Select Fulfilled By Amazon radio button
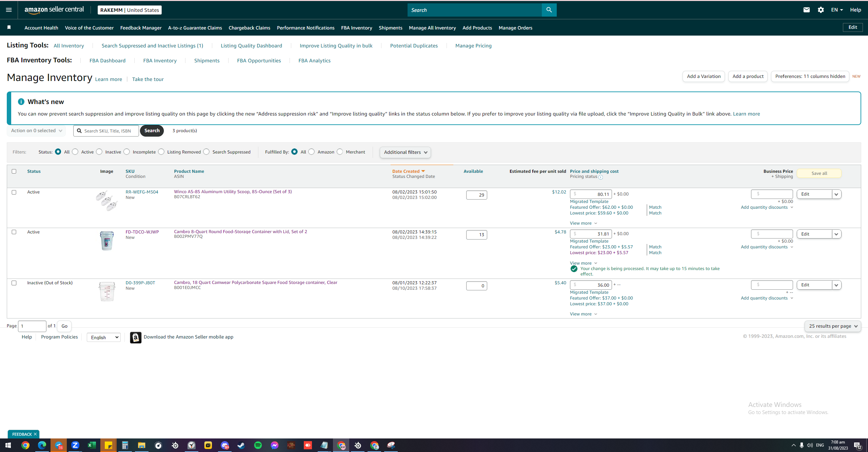The height and width of the screenshot is (452, 868). click(312, 152)
